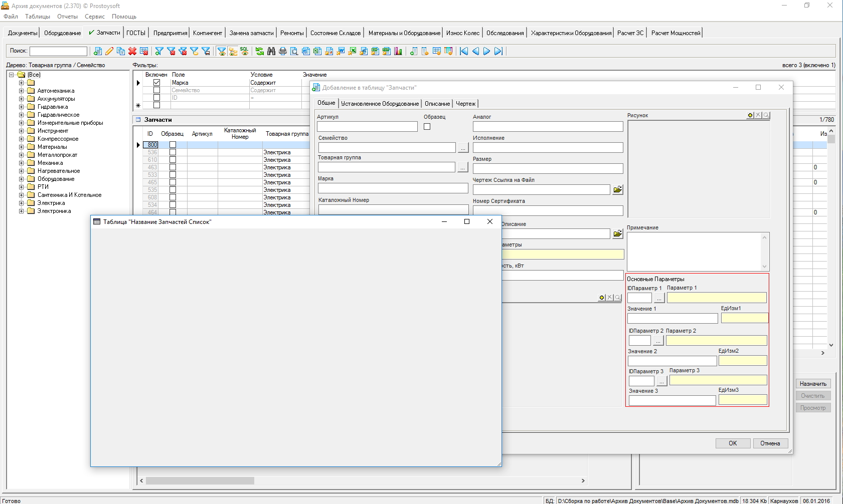
Task: Click the OK button
Action: pos(733,443)
